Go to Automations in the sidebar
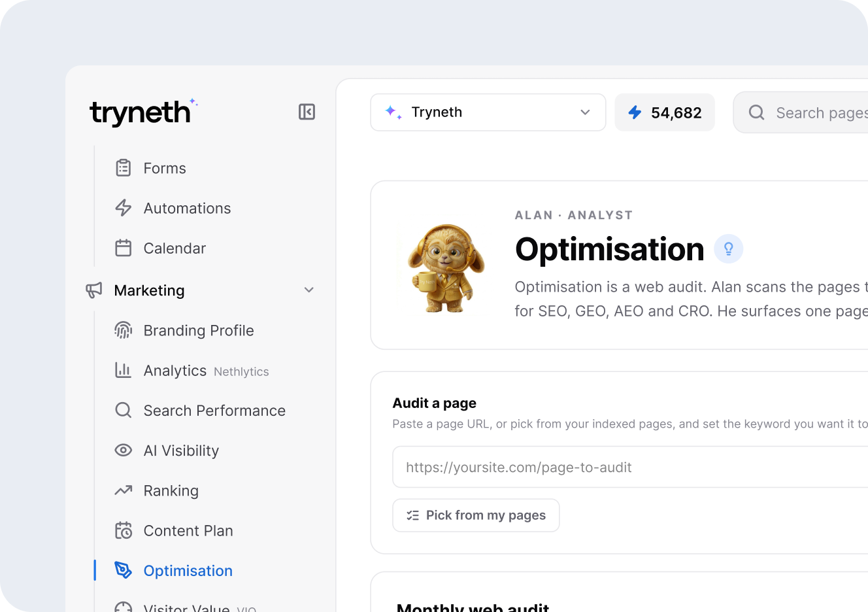Viewport: 868px width, 612px height. [x=187, y=208]
